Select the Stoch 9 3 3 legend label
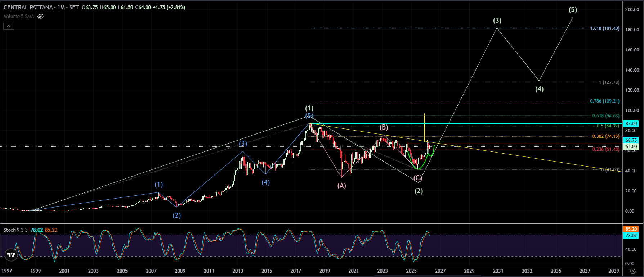 [16, 230]
